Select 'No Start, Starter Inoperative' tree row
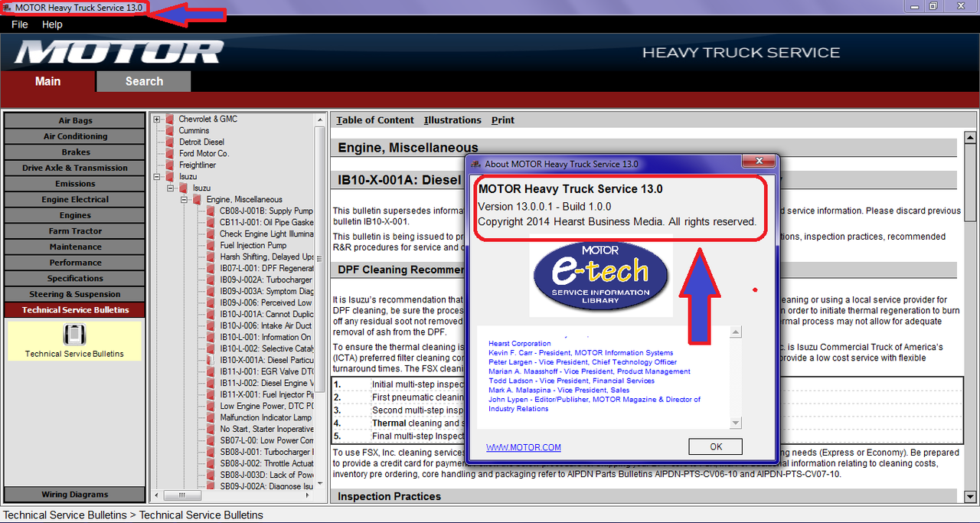 click(x=266, y=430)
